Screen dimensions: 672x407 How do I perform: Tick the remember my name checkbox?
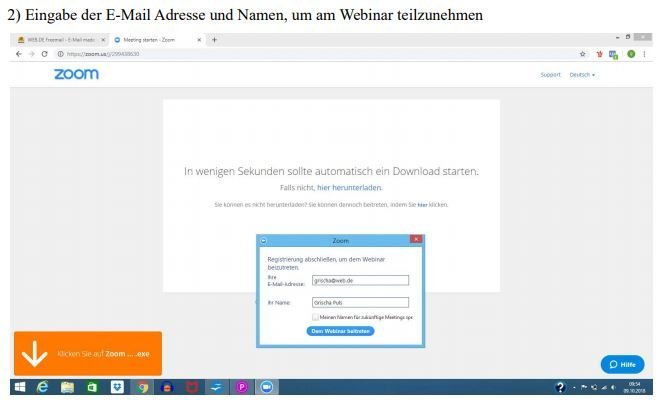(x=315, y=317)
